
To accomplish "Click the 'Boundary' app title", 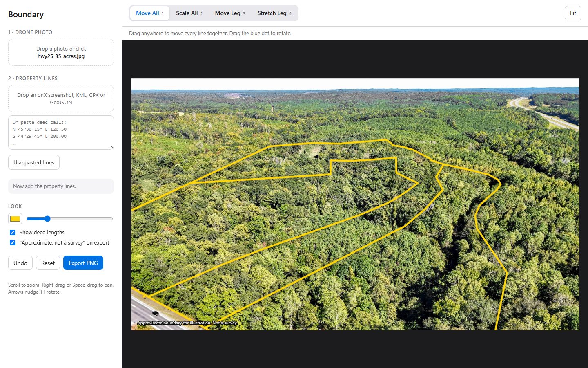I will pos(26,14).
